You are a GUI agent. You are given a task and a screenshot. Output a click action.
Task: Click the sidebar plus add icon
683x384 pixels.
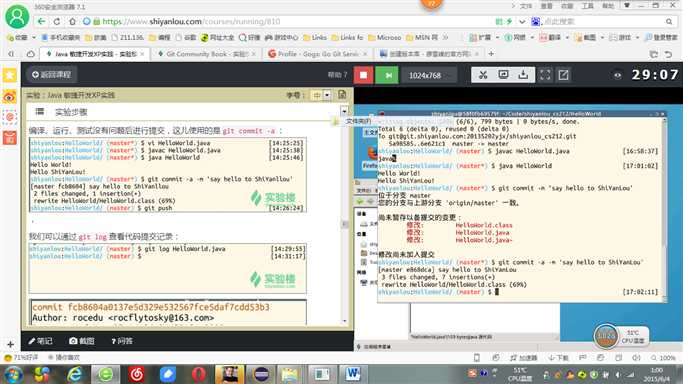coord(10,344)
